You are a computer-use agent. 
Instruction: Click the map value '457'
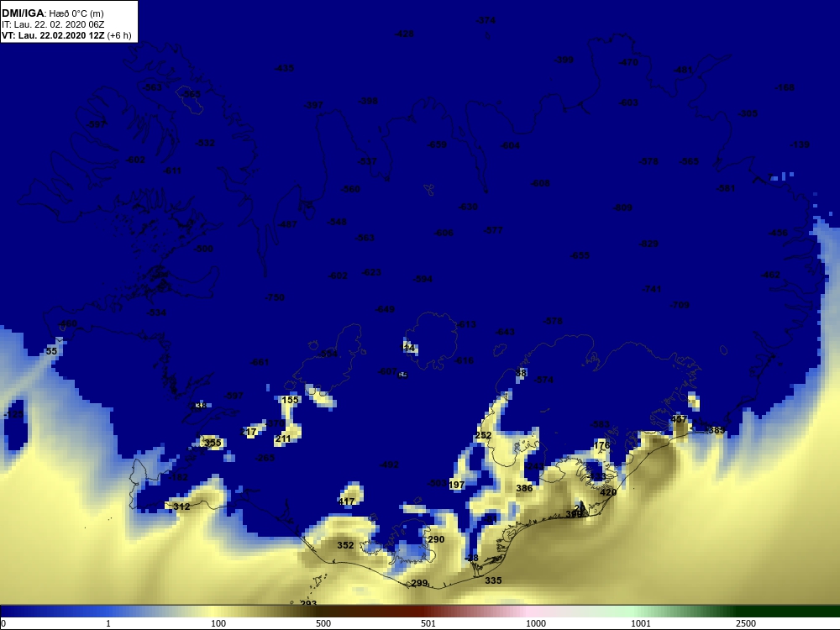point(679,419)
